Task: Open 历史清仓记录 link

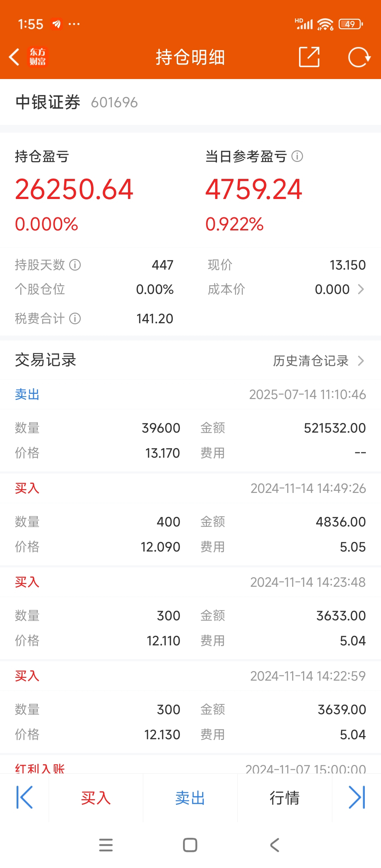Action: [311, 361]
